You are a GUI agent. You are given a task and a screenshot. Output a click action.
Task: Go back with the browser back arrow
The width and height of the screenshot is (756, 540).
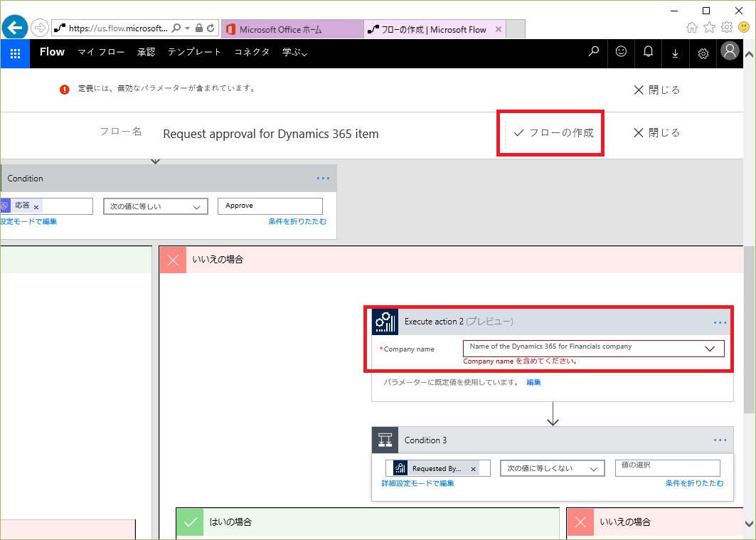15,28
